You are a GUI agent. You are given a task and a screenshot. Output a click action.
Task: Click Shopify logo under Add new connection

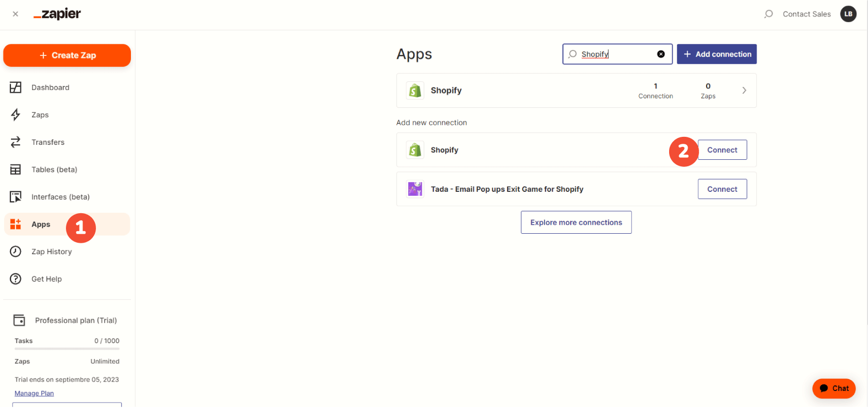click(415, 150)
